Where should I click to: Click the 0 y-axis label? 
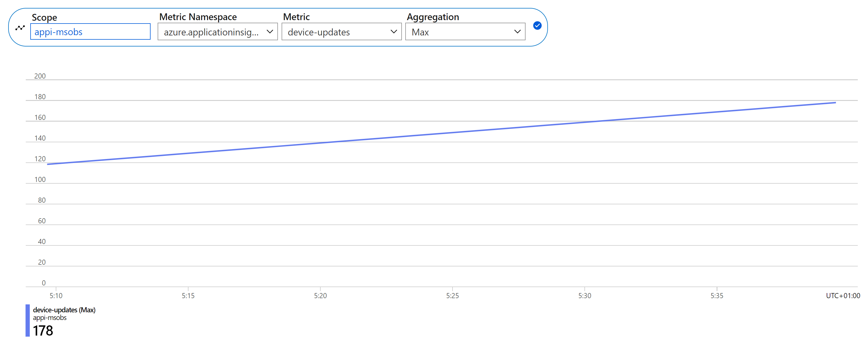coord(44,283)
